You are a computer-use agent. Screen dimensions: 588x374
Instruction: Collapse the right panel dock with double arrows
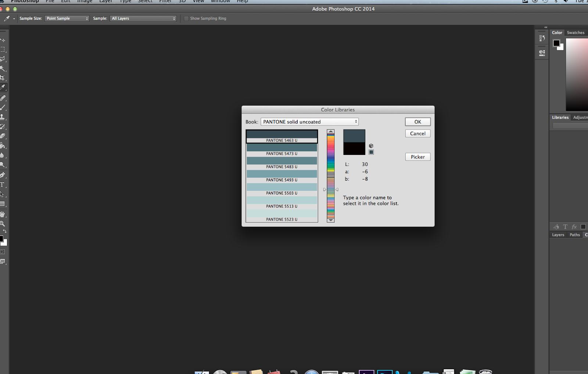pyautogui.click(x=546, y=27)
